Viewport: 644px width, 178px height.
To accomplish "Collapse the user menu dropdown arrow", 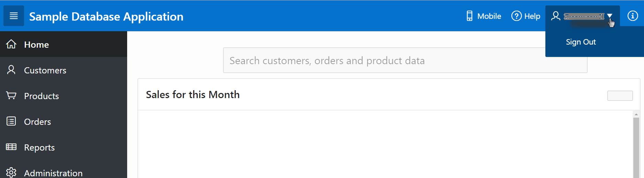I will pos(610,16).
